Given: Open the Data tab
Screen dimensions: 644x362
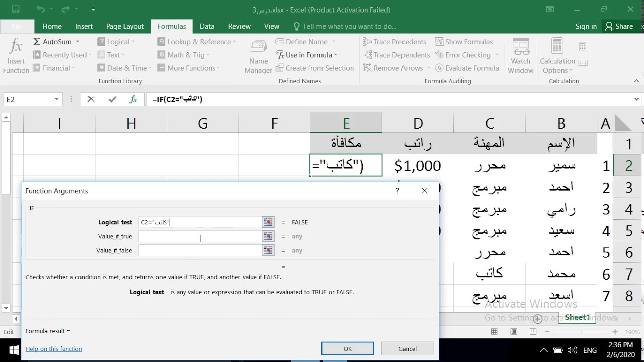Looking at the screenshot, I should (207, 26).
